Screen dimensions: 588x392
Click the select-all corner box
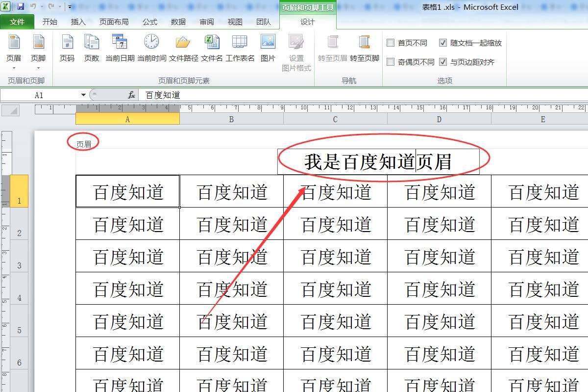coord(11,110)
